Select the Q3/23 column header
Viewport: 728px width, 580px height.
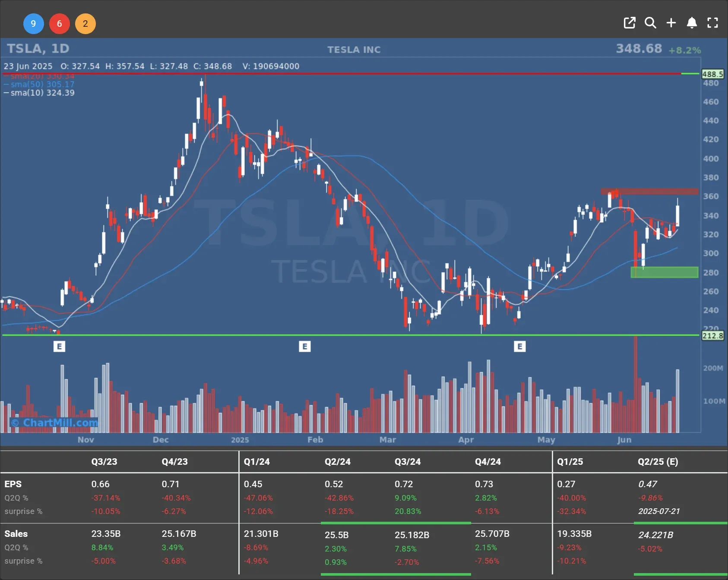(104, 462)
